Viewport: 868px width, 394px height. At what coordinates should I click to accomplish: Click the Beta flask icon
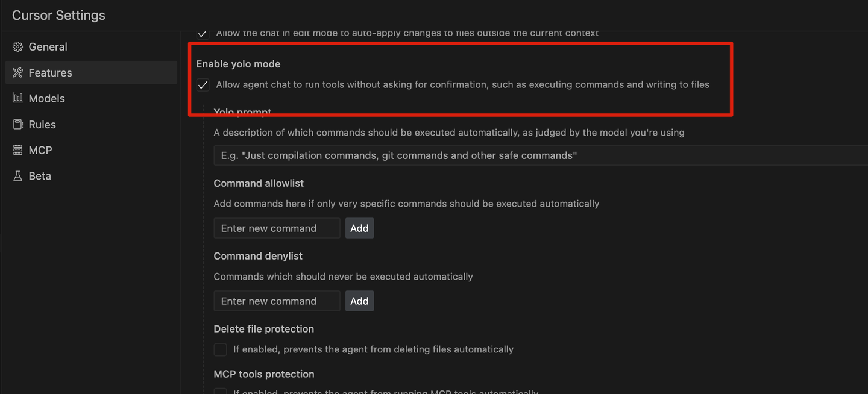coord(17,176)
